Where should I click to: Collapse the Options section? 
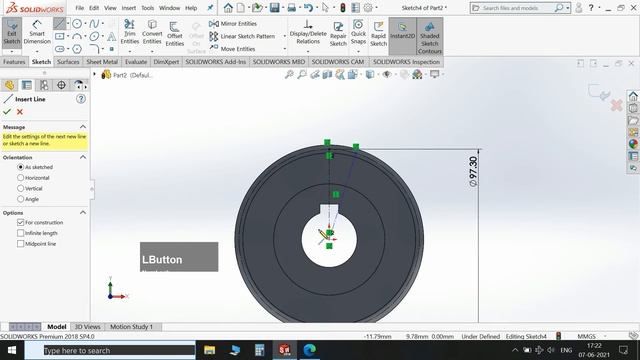click(83, 213)
